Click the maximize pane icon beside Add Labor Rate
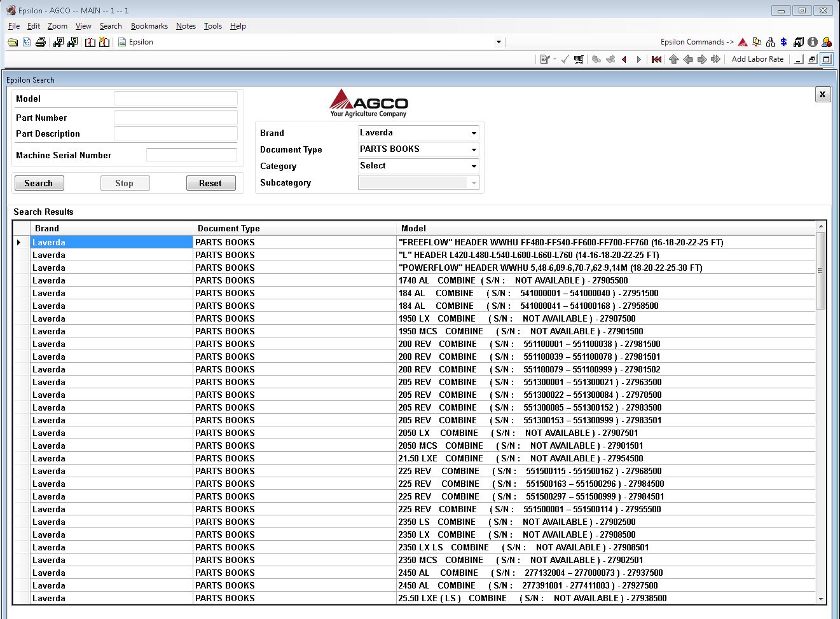Viewport: 840px width, 619px height. [x=827, y=59]
